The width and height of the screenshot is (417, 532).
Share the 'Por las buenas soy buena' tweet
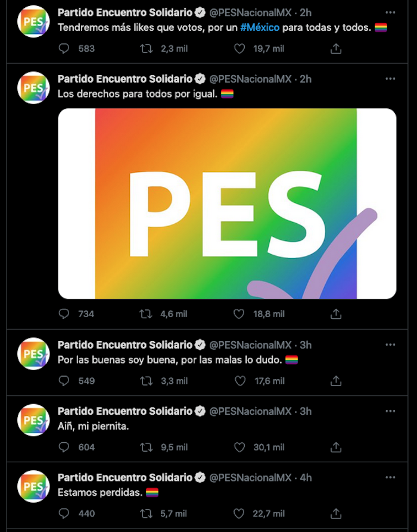[x=336, y=380]
